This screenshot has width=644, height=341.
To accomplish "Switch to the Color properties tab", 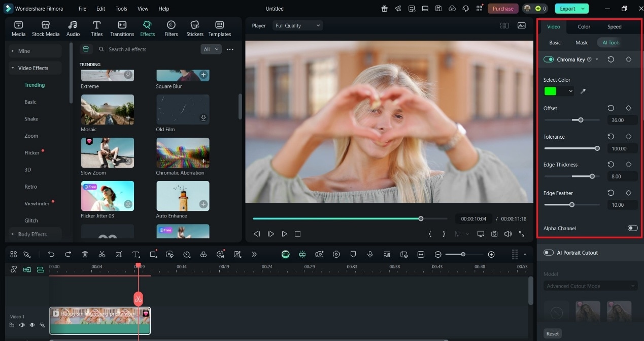I will (x=584, y=26).
